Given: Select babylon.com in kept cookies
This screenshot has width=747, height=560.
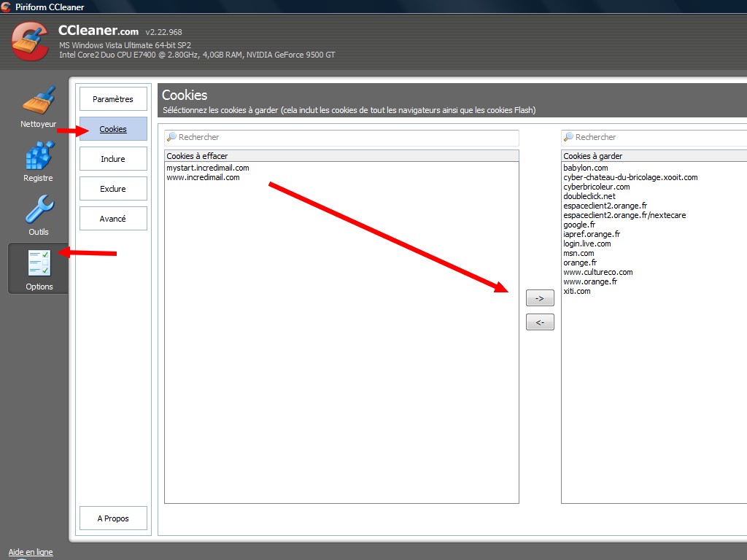Looking at the screenshot, I should (x=586, y=168).
